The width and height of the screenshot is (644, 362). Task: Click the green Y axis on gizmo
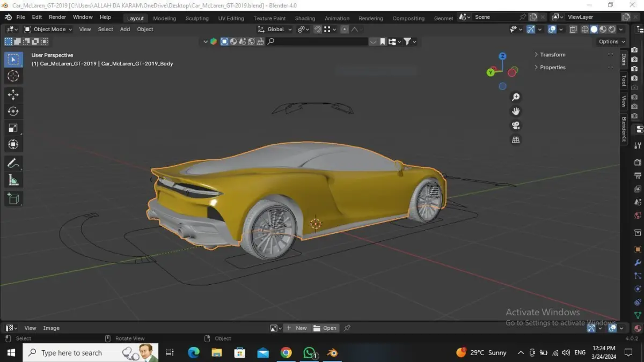click(x=491, y=72)
